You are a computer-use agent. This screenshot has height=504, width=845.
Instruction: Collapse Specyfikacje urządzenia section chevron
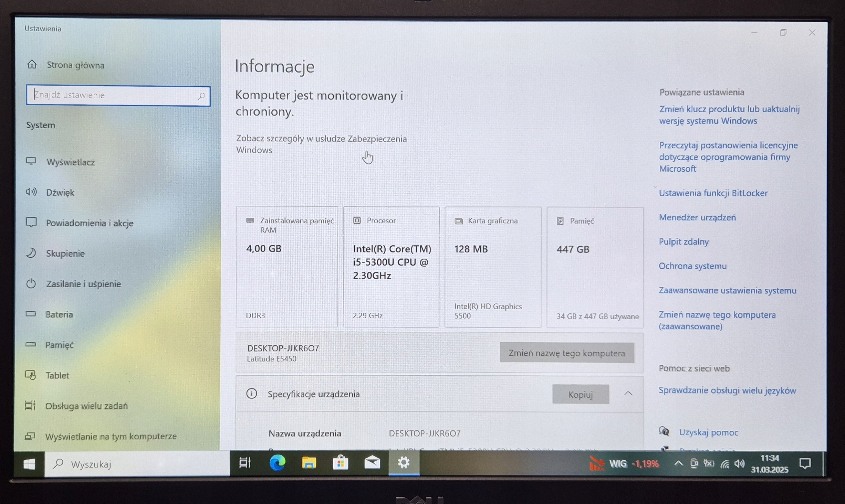tap(628, 393)
